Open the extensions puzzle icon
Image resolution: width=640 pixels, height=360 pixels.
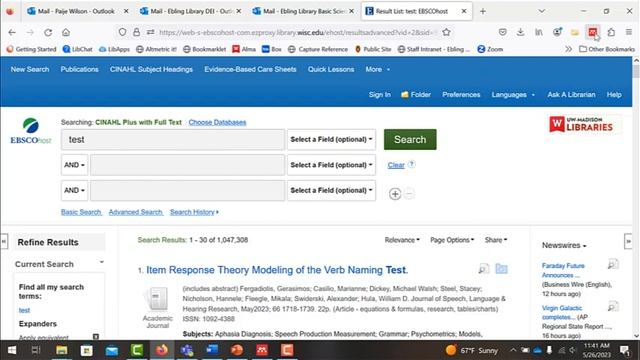pyautogui.click(x=611, y=32)
